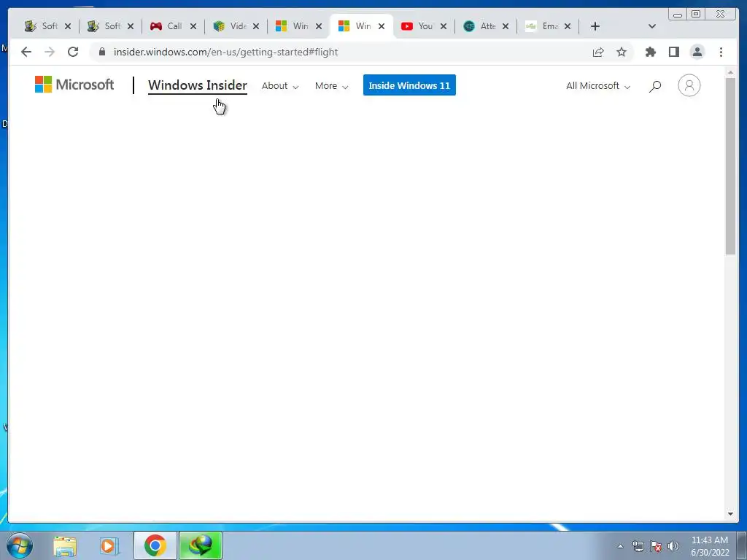Open the Chrome profile avatar
The image size is (747, 560).
[x=697, y=52]
